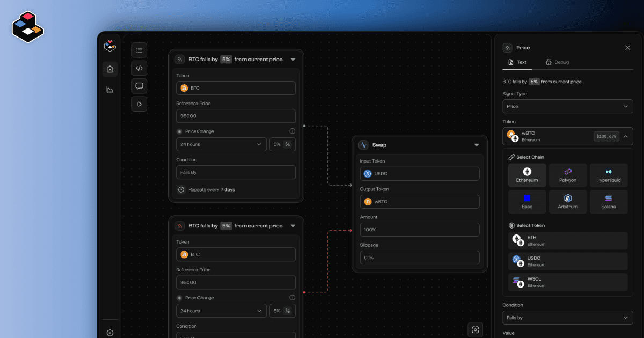The width and height of the screenshot is (644, 338).
Task: Switch to the Text tab
Action: pyautogui.click(x=517, y=62)
